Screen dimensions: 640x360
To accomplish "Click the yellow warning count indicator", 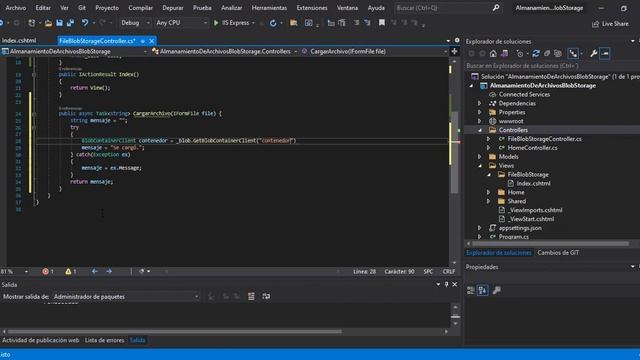I will pos(71,271).
